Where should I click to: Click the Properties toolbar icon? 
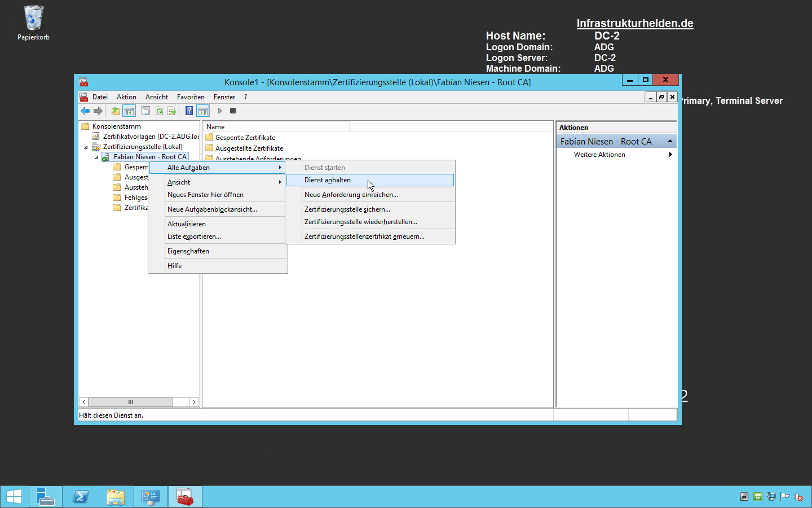(145, 111)
